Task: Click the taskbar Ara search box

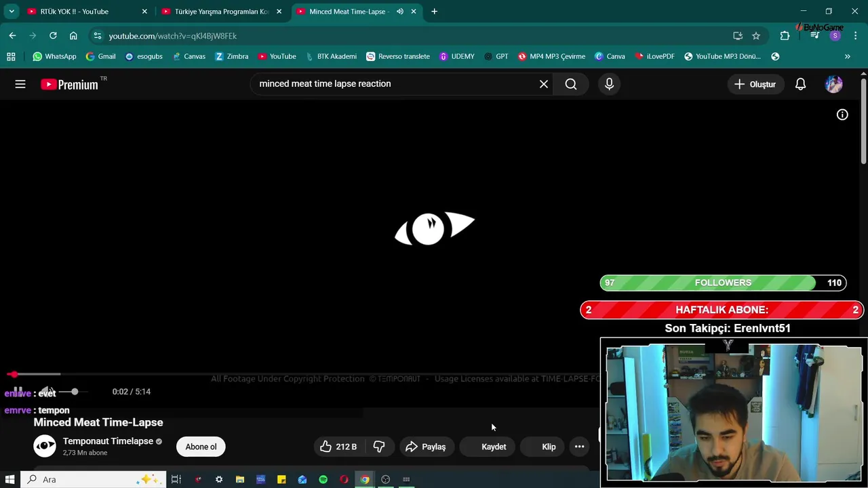Action: coord(94,479)
